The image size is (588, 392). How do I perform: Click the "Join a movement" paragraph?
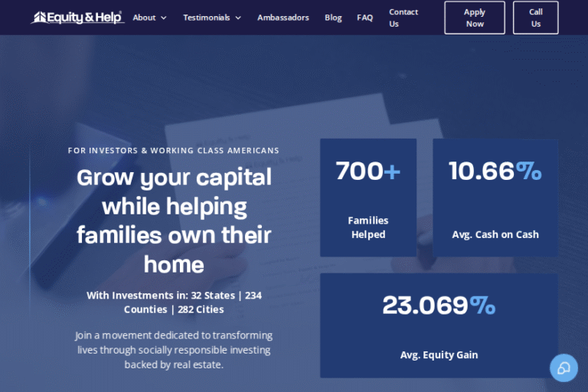pos(174,350)
